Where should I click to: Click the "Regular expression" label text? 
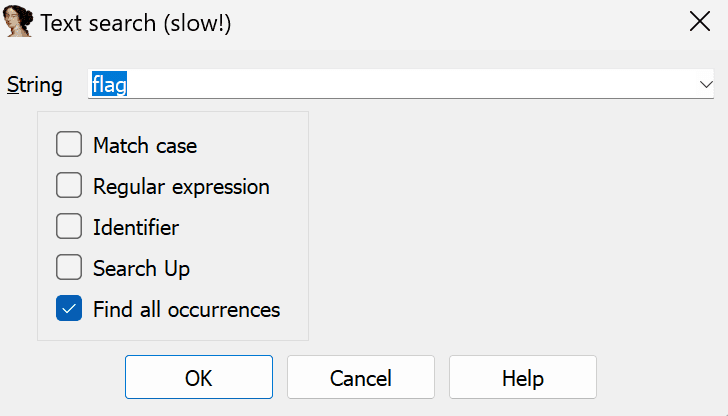click(x=181, y=187)
